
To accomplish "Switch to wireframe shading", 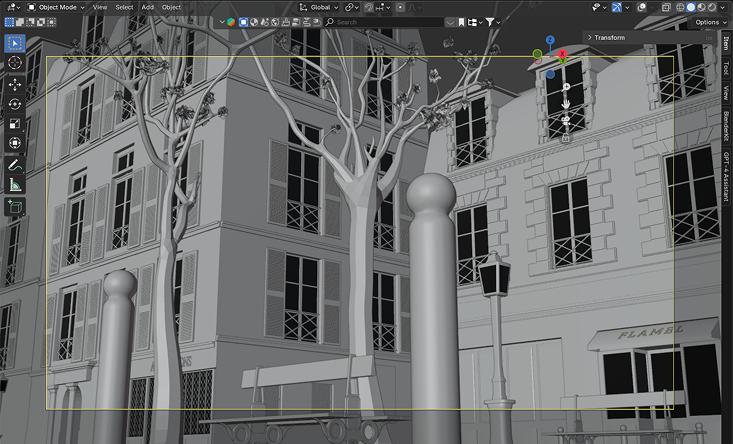I will 680,7.
